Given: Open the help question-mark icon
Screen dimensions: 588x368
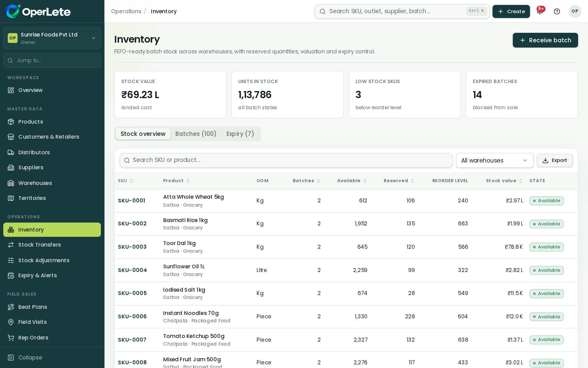Looking at the screenshot, I should pyautogui.click(x=557, y=11).
